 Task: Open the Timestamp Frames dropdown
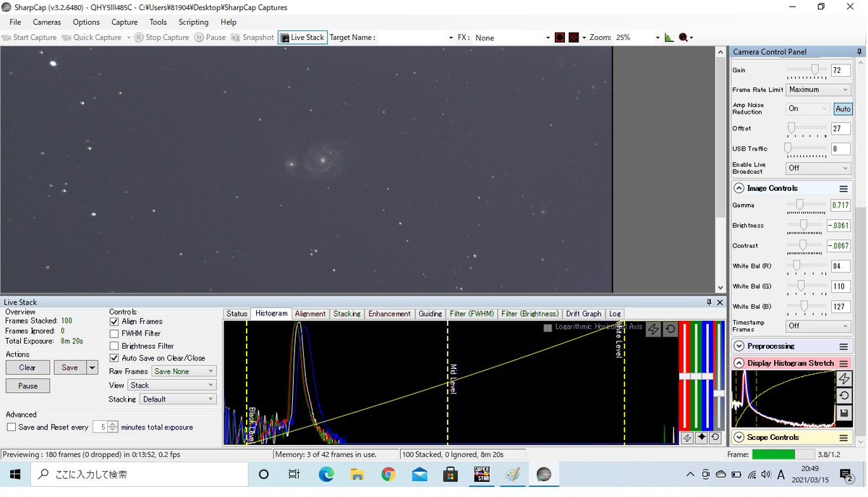point(819,326)
